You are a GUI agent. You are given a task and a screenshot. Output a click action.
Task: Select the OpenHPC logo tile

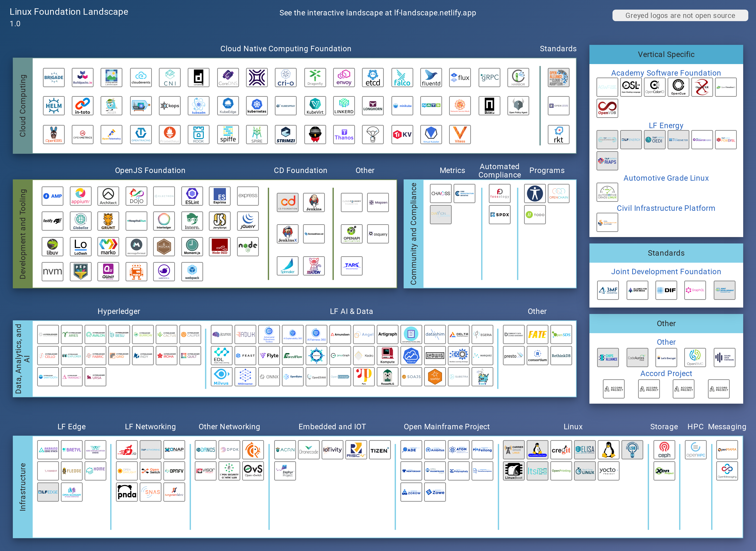696,450
